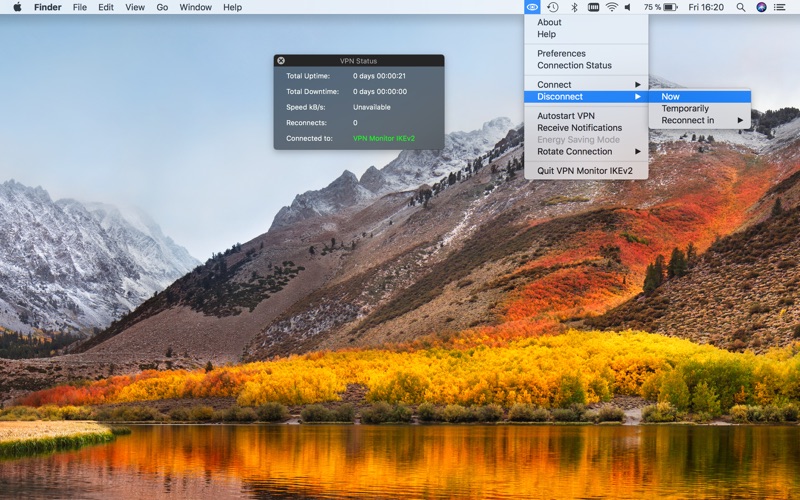Open the Bluetooth status icon
This screenshot has width=800, height=500.
(x=574, y=7)
